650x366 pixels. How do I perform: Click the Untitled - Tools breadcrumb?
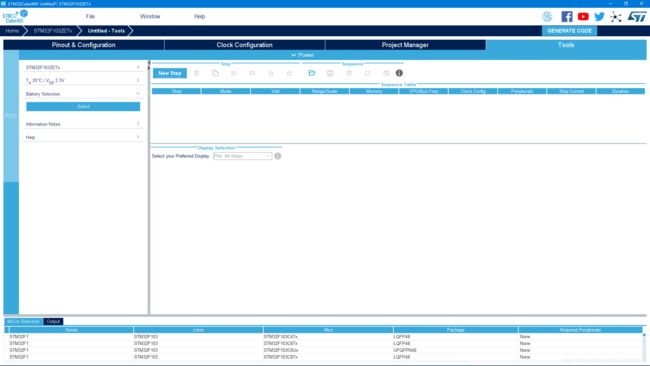coord(106,31)
